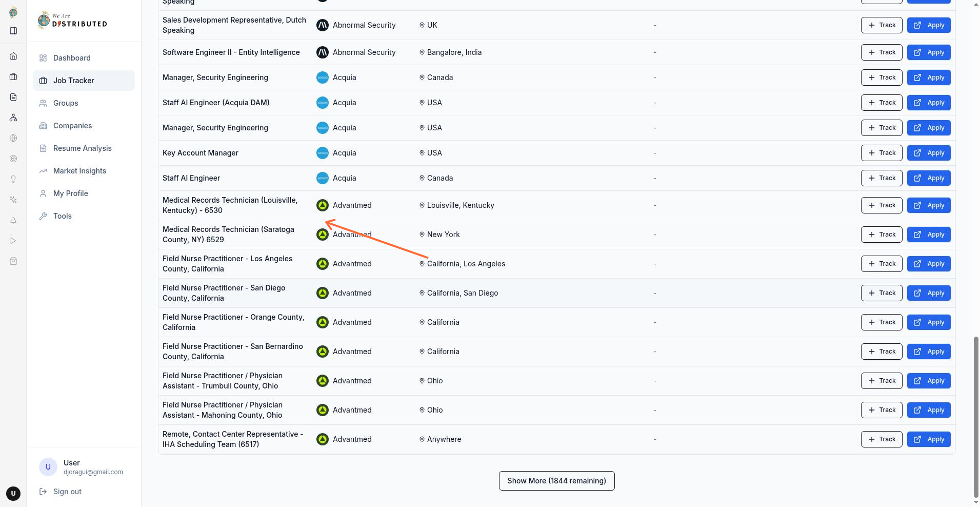Click Advantmed logo in the Louisville, Kentucky row
Screen dimensions: 980x507
coord(323,205)
